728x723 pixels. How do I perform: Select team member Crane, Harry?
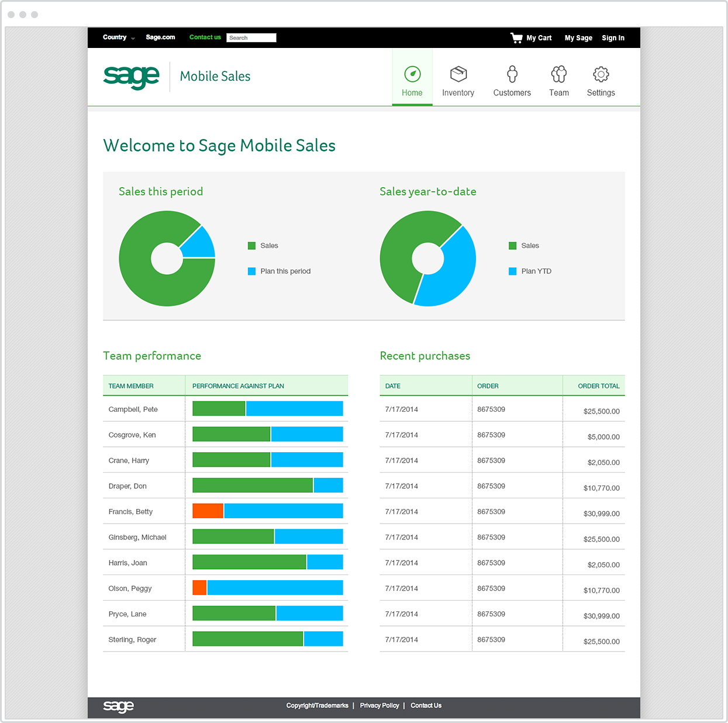[x=129, y=461]
